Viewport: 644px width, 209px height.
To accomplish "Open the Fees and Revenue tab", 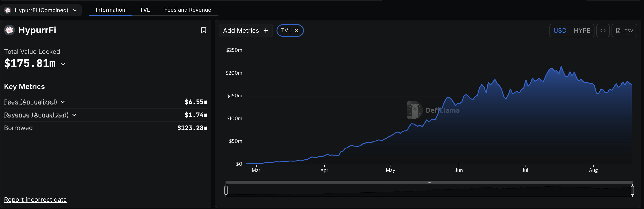I will tap(188, 10).
